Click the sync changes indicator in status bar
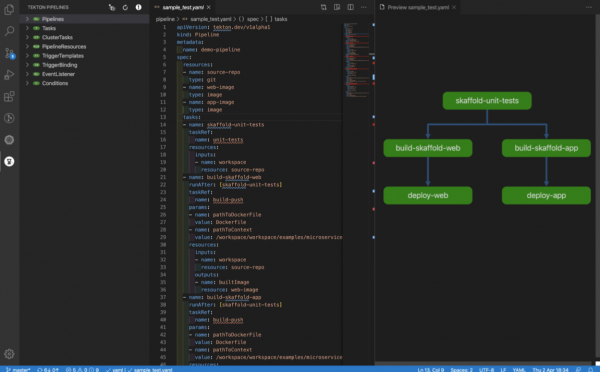Viewport: 600px width, 372px height. click(48, 370)
